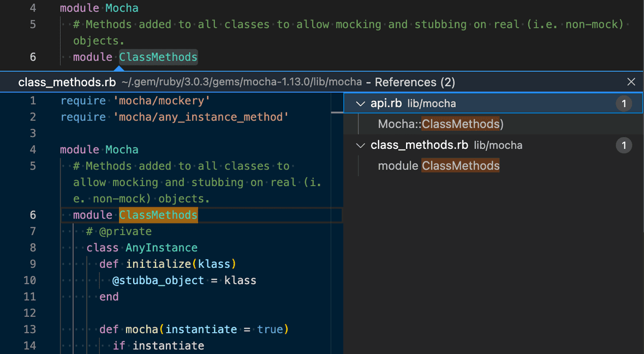Click line number 6 in peek gutter
This screenshot has width=644, height=354.
coord(33,215)
